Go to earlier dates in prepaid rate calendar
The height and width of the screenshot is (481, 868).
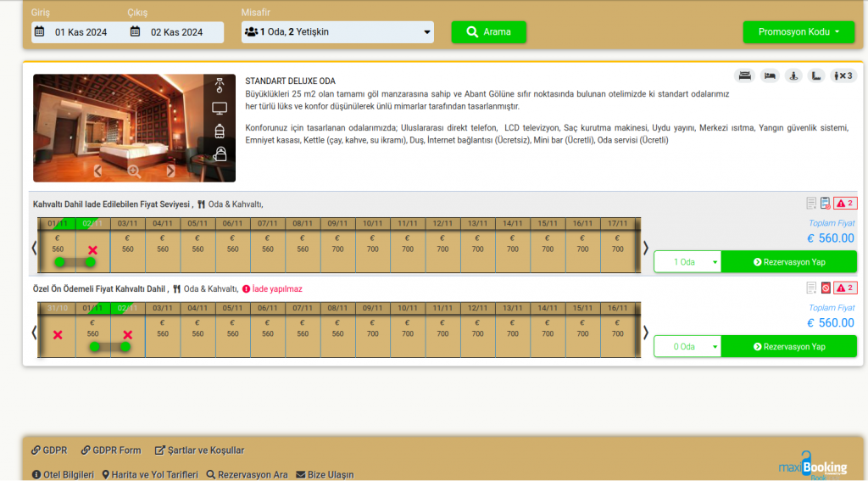click(x=34, y=333)
